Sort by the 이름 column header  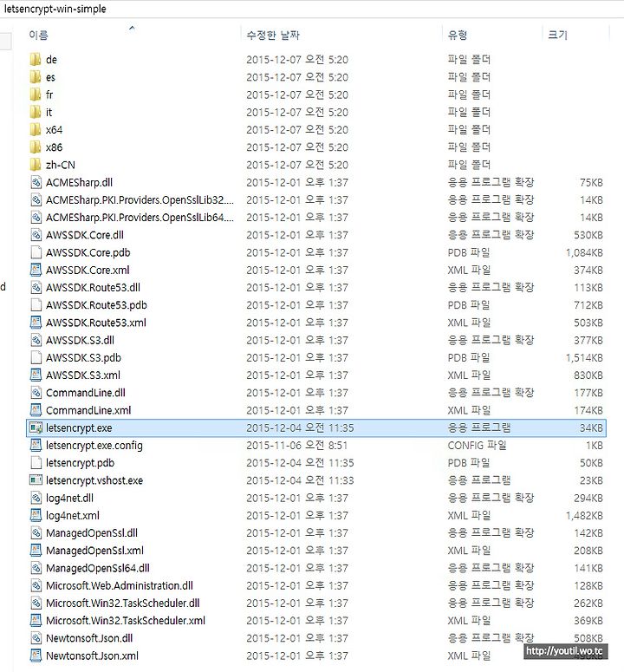click(x=38, y=36)
